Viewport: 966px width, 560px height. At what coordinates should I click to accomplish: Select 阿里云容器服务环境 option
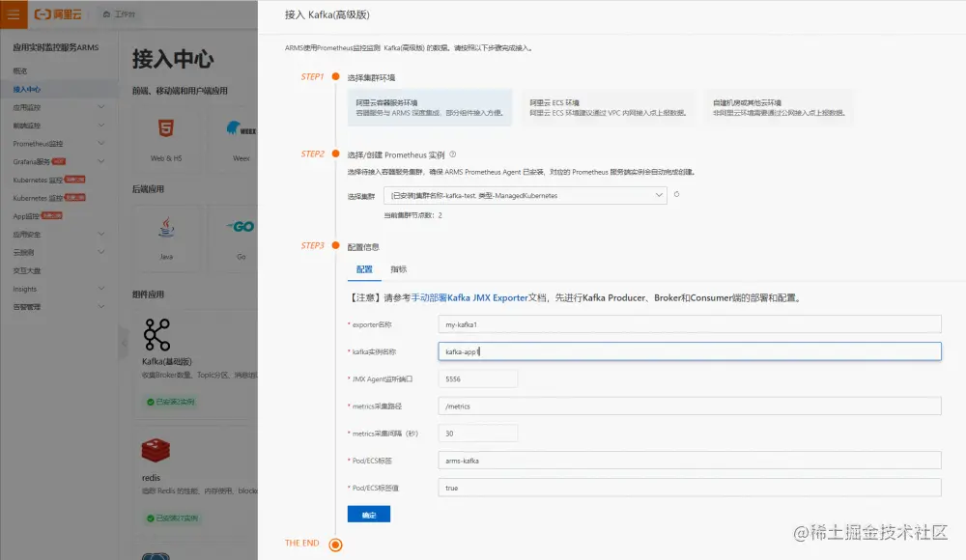tap(430, 107)
